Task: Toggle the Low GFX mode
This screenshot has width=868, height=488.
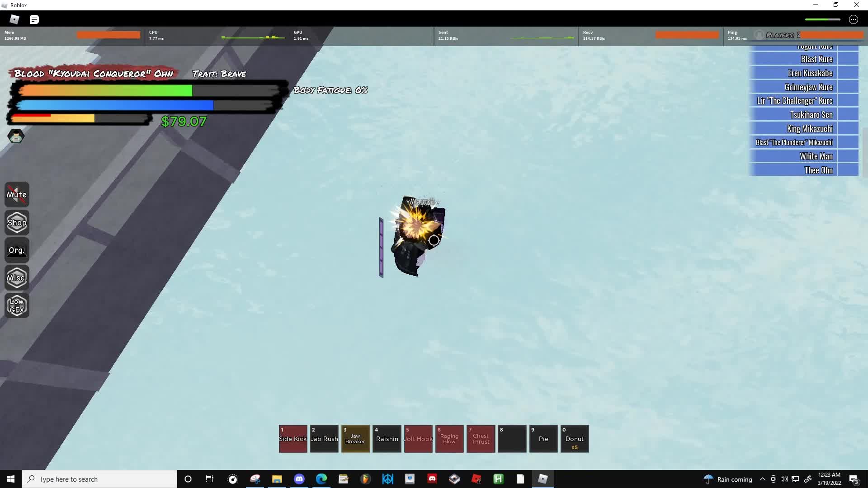Action: [x=17, y=305]
